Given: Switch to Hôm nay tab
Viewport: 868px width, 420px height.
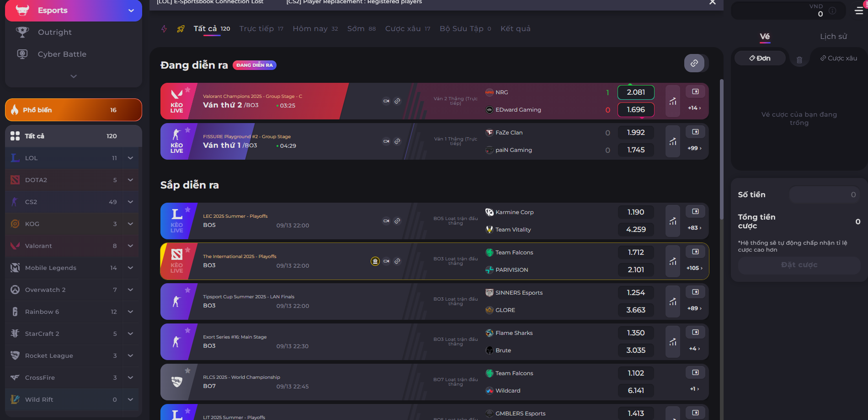Looking at the screenshot, I should tap(315, 29).
